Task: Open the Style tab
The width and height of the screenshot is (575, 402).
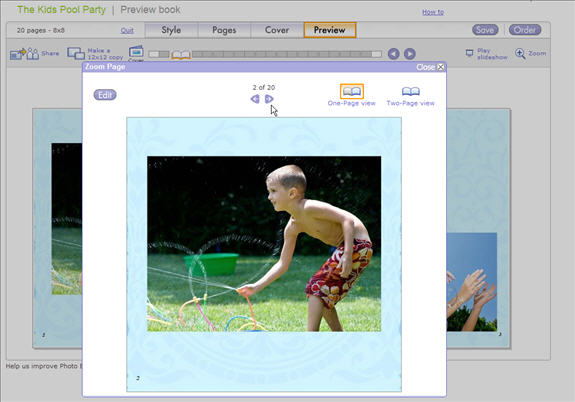Action: [x=171, y=30]
